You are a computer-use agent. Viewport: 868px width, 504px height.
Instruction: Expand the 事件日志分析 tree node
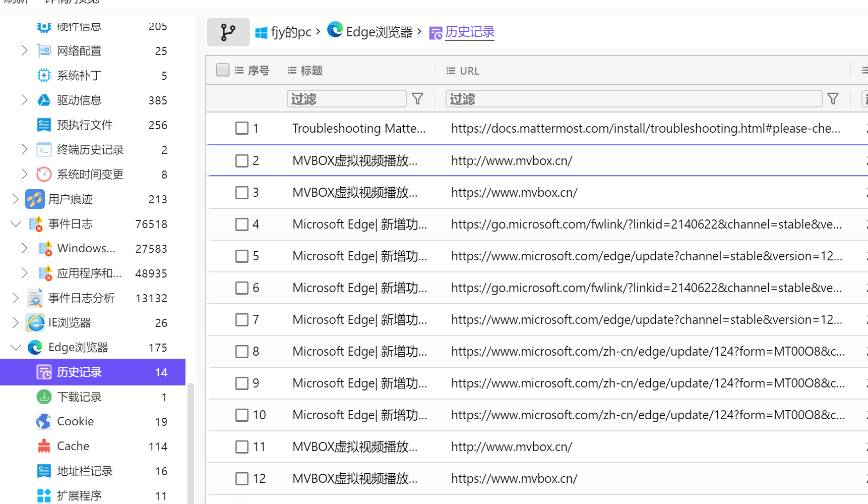coord(16,298)
